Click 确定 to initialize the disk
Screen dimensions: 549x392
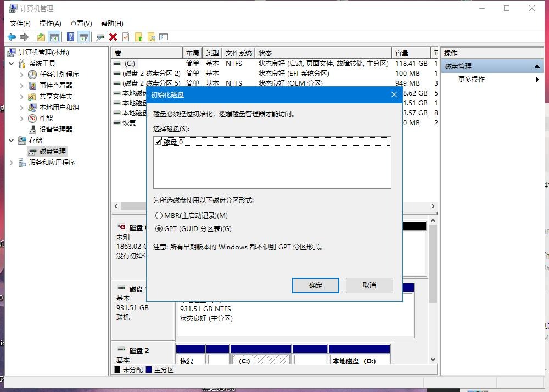click(x=316, y=285)
